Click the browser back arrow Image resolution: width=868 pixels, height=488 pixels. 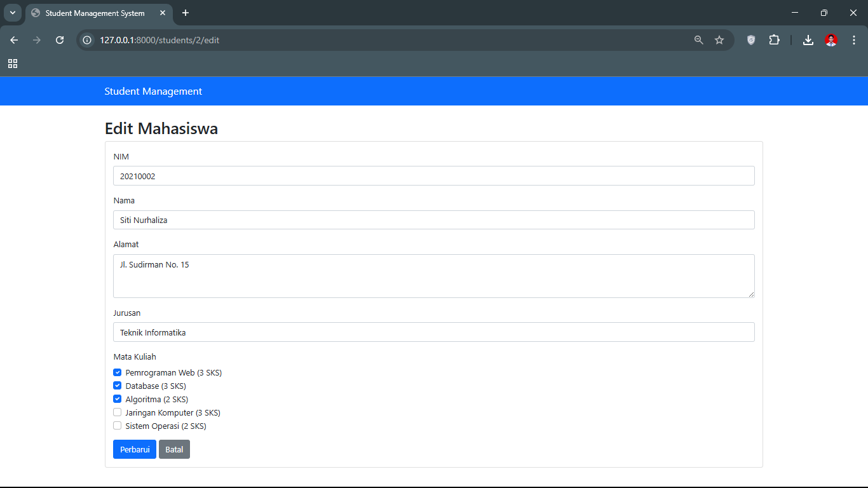point(14,40)
